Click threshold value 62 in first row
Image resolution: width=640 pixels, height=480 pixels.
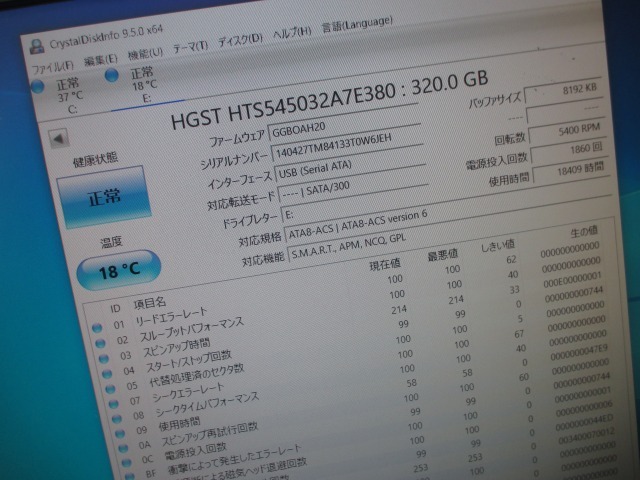[511, 260]
